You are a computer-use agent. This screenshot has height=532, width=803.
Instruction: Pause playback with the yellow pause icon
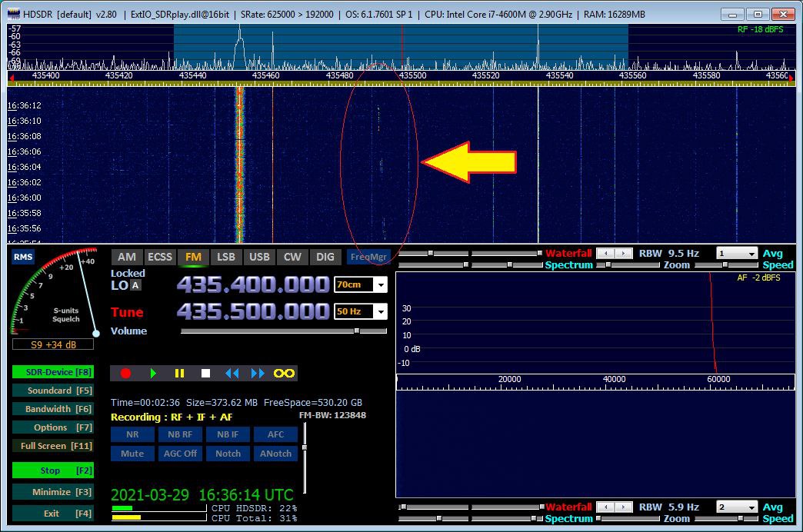click(179, 373)
